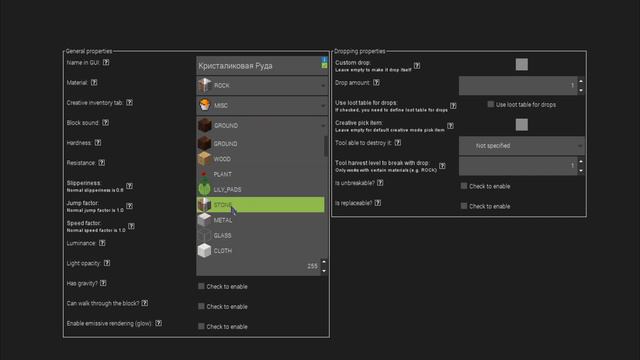Open help icon next to Tool harvest level
The image size is (640, 360).
click(x=442, y=166)
